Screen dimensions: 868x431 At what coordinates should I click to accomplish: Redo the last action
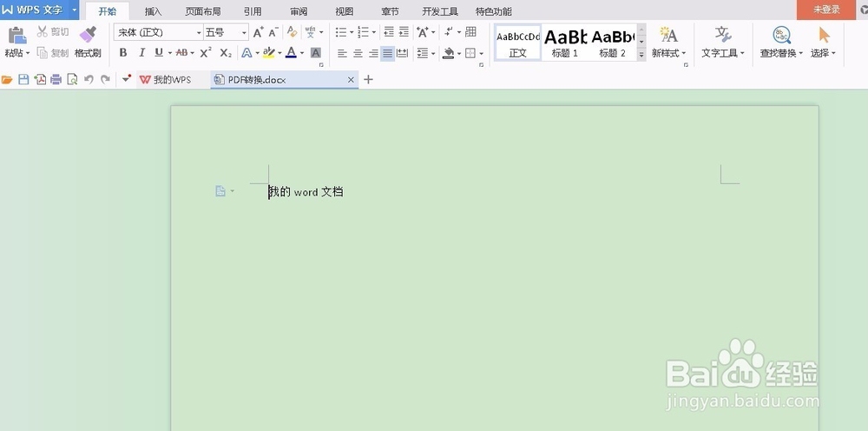coord(105,80)
